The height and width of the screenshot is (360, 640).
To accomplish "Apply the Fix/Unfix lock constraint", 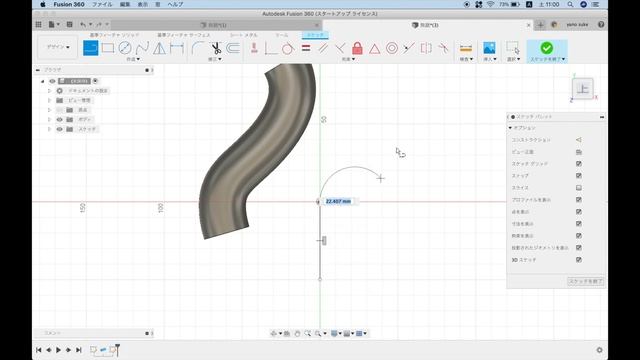I will tap(357, 48).
